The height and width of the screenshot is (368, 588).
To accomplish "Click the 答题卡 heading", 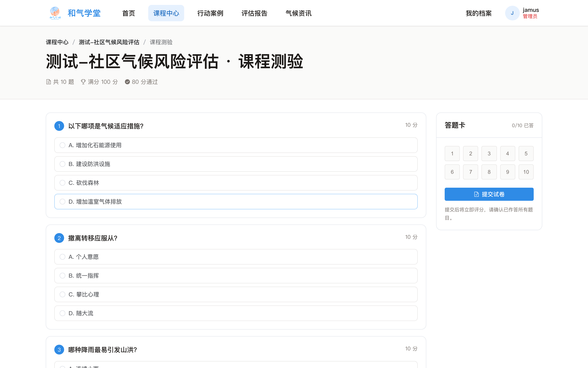I will click(455, 125).
